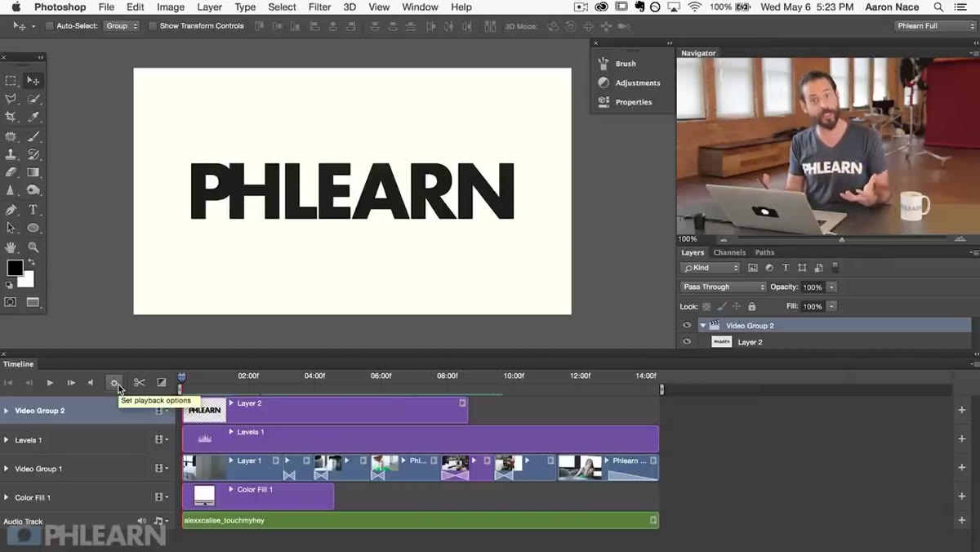Viewport: 980px width, 552px height.
Task: Expand the Video Group 2 track
Action: click(7, 411)
